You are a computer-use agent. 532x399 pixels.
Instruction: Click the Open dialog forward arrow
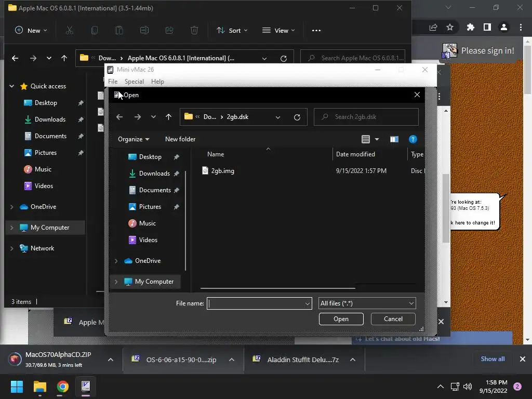point(137,117)
